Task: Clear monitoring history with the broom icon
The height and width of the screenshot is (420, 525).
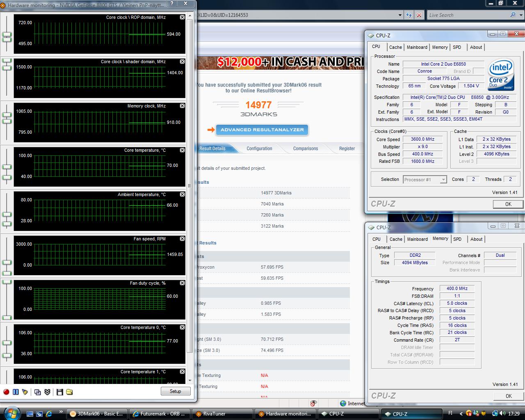Action: coord(25,392)
